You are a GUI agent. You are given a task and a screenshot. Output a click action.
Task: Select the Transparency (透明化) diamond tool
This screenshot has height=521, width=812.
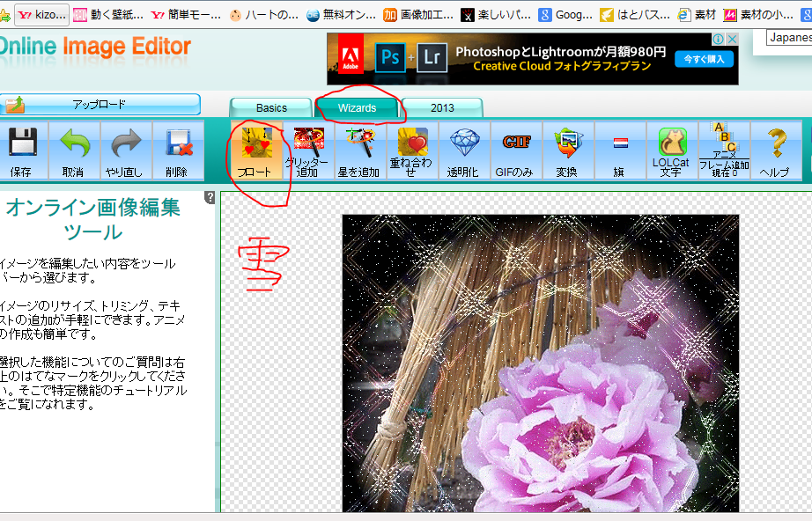pyautogui.click(x=464, y=150)
